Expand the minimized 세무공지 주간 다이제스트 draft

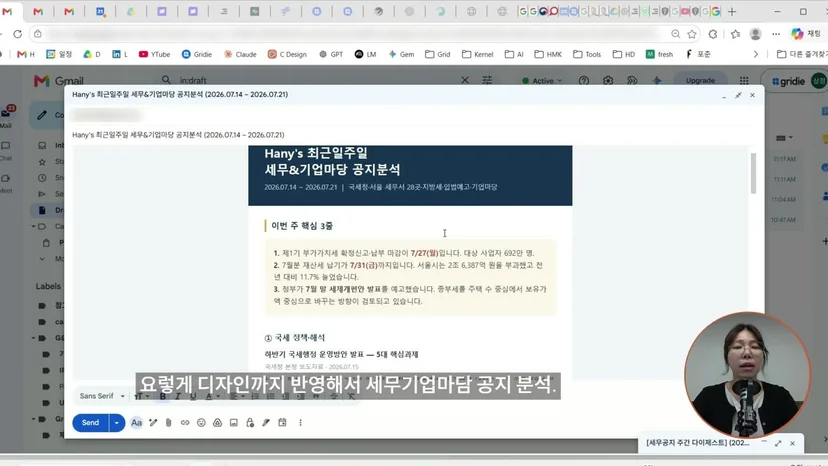pyautogui.click(x=698, y=443)
